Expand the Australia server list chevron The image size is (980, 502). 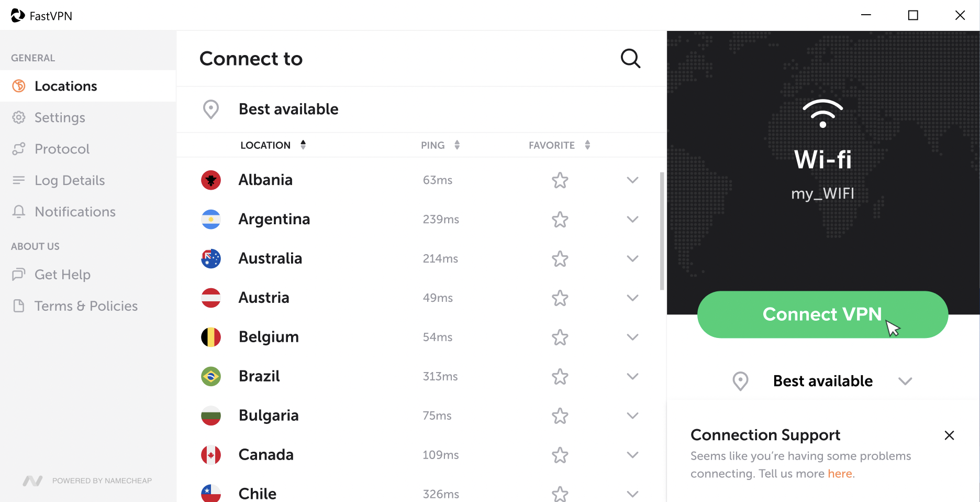click(x=632, y=259)
